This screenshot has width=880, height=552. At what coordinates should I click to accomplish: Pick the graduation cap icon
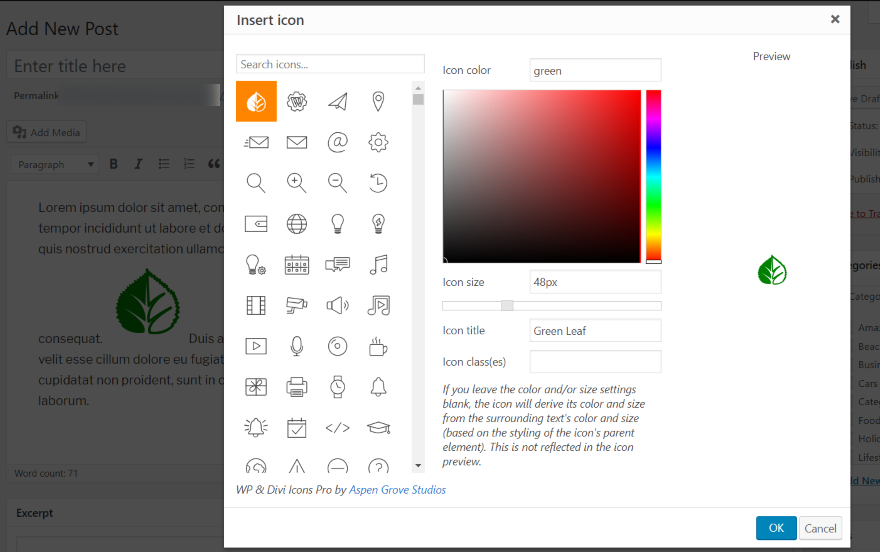click(378, 427)
